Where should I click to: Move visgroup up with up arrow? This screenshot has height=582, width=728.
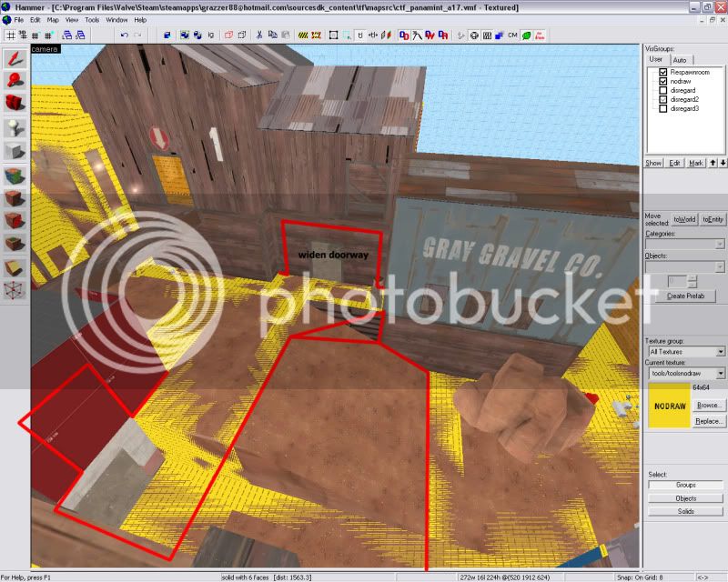(x=713, y=163)
